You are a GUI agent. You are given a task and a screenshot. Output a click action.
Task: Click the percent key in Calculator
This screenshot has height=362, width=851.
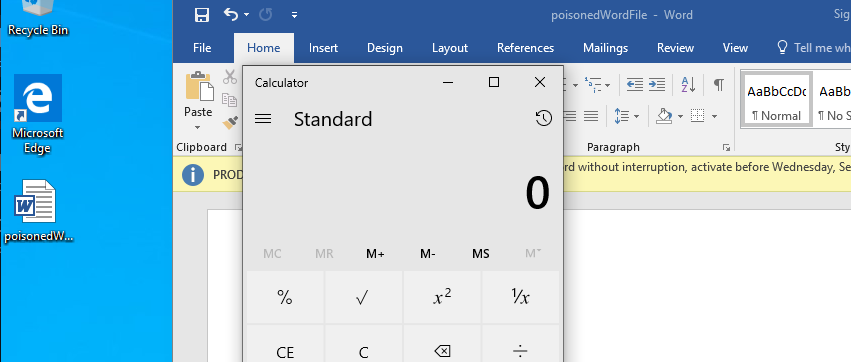(285, 297)
